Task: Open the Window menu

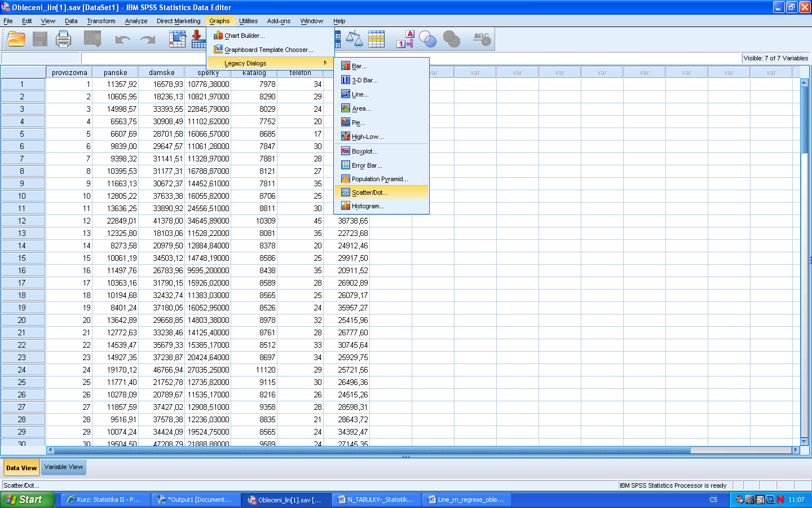Action: pyautogui.click(x=311, y=21)
